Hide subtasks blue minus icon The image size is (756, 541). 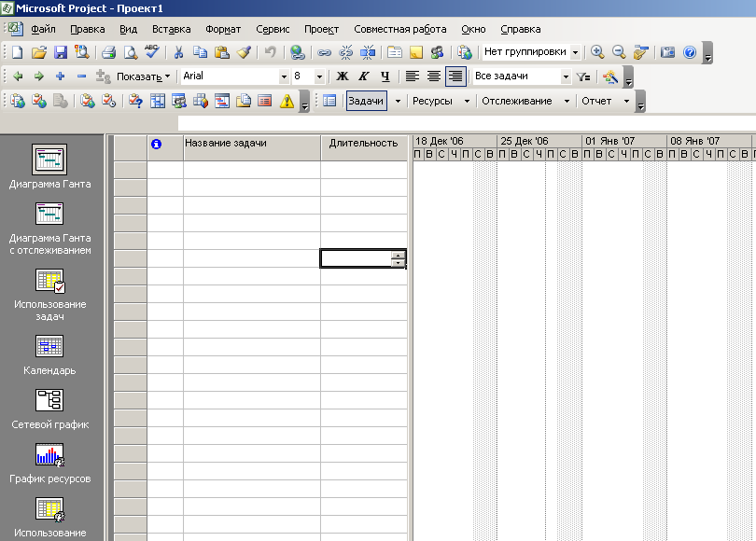click(81, 76)
